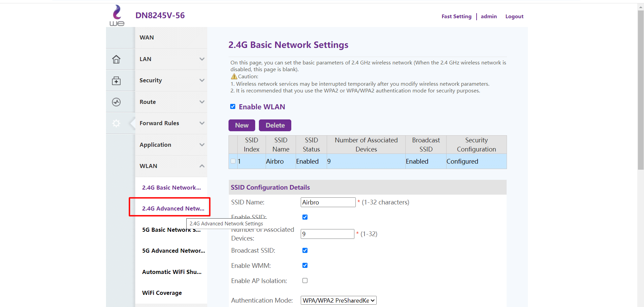Click the DN8245V-56 model title
Viewport: 644px width, 307px height.
point(160,16)
